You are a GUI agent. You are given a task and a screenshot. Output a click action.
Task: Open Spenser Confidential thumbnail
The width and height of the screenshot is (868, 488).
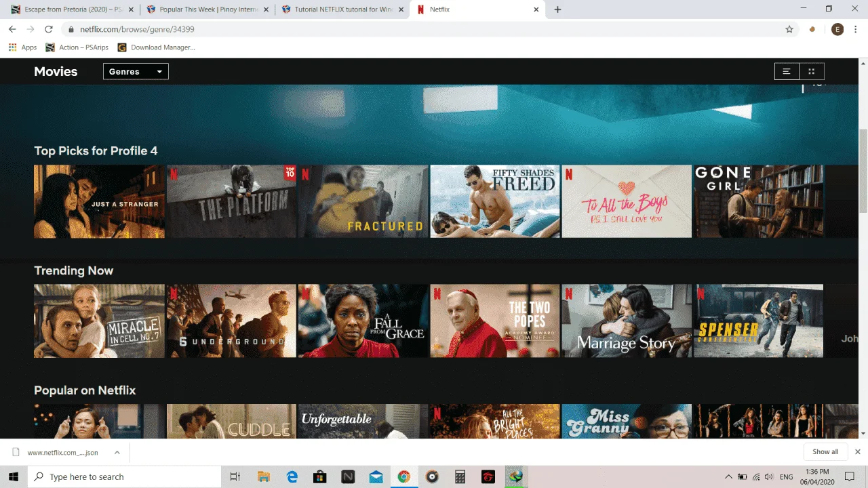pos(758,321)
